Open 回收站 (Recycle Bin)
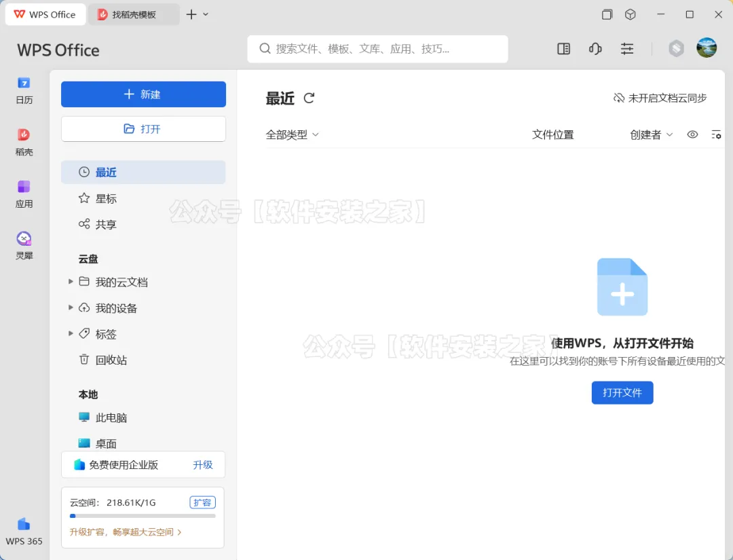This screenshot has height=560, width=733. 143,360
